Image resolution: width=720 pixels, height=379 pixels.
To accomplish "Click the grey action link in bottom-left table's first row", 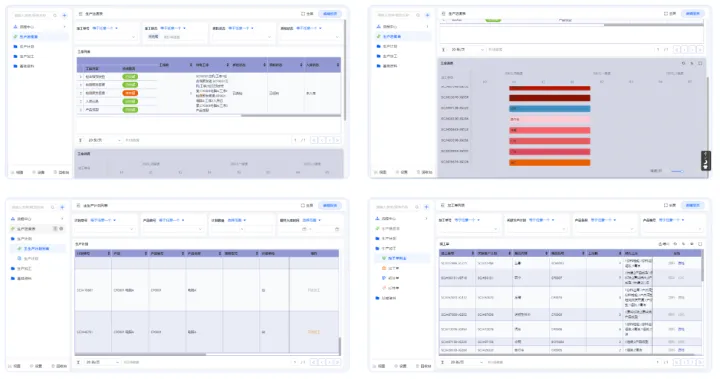I will [x=314, y=290].
